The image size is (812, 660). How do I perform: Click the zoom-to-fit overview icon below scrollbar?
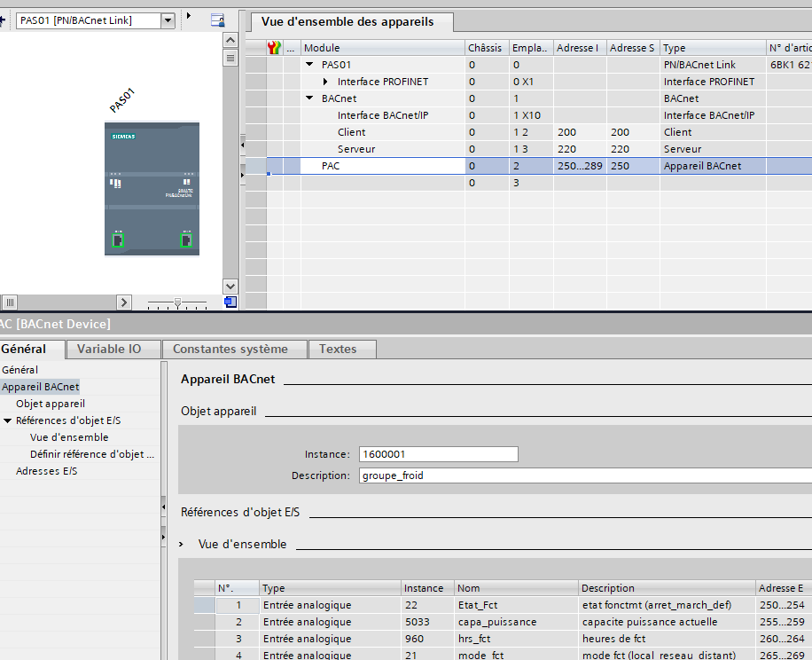coord(230,302)
